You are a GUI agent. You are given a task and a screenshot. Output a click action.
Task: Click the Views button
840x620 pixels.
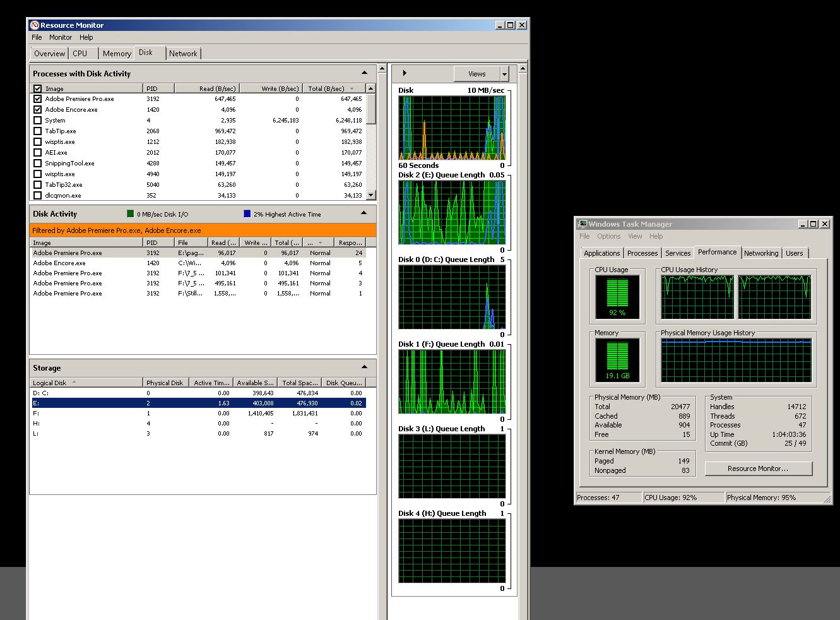pos(476,74)
